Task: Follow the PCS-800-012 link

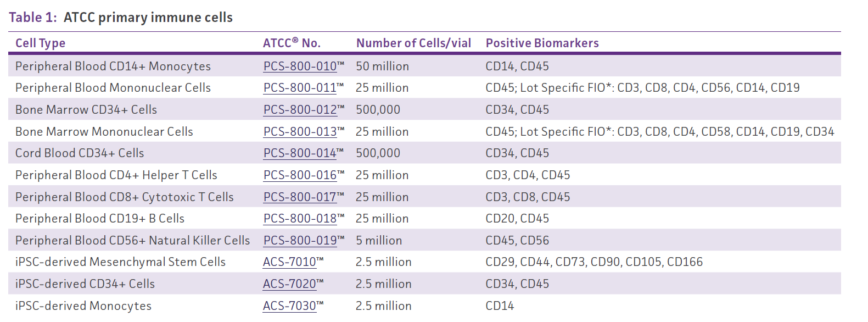Action: pyautogui.click(x=300, y=110)
